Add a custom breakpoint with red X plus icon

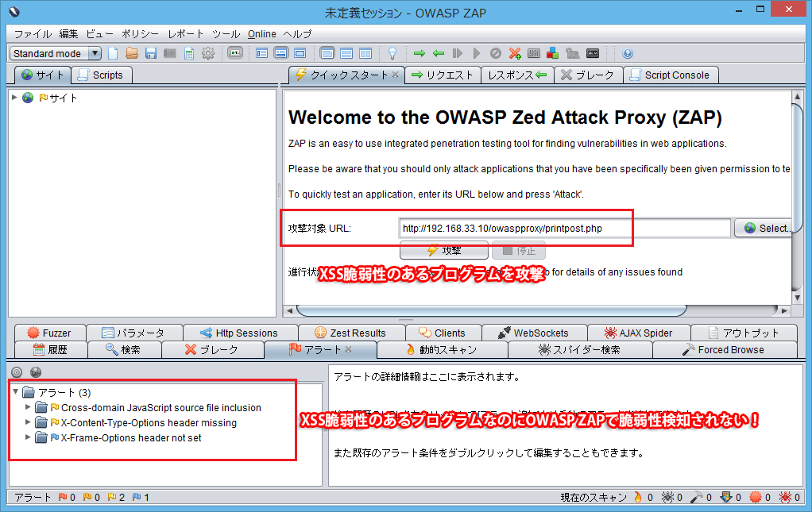pyautogui.click(x=515, y=53)
